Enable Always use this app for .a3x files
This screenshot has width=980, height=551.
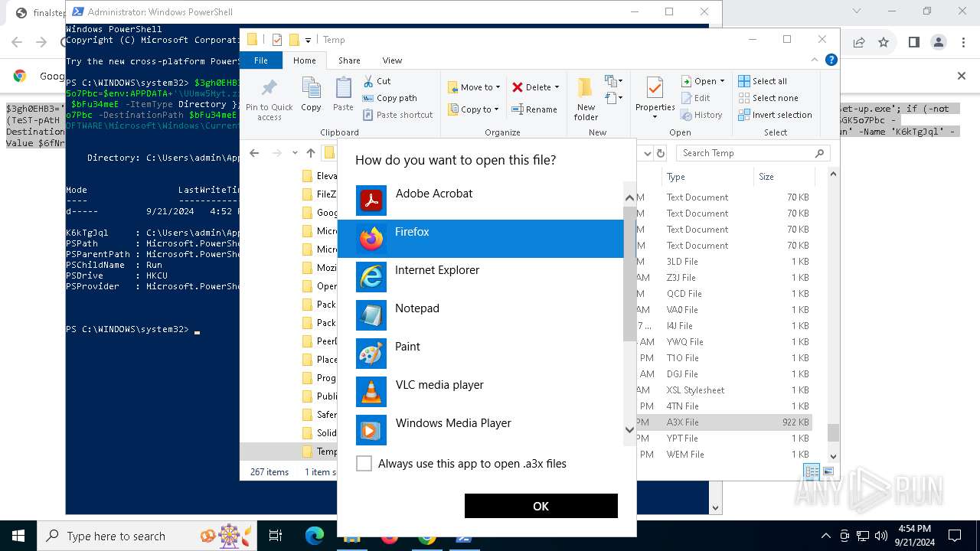(x=364, y=463)
